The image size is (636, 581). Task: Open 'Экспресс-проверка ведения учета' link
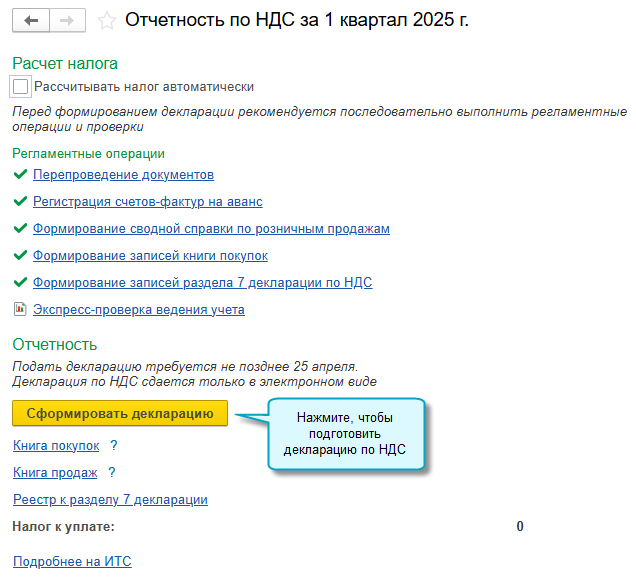tap(139, 310)
